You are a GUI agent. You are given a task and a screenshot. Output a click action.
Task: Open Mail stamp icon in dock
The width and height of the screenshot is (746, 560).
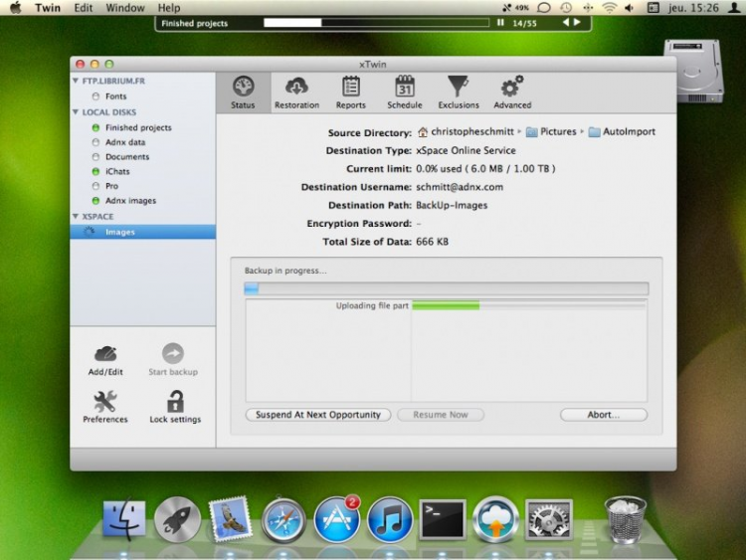pos(231,519)
